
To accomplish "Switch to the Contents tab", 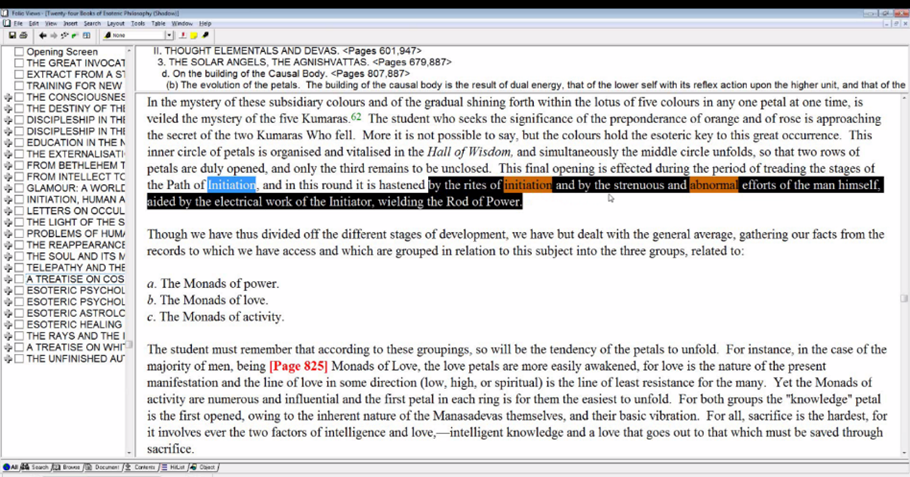I will [140, 467].
